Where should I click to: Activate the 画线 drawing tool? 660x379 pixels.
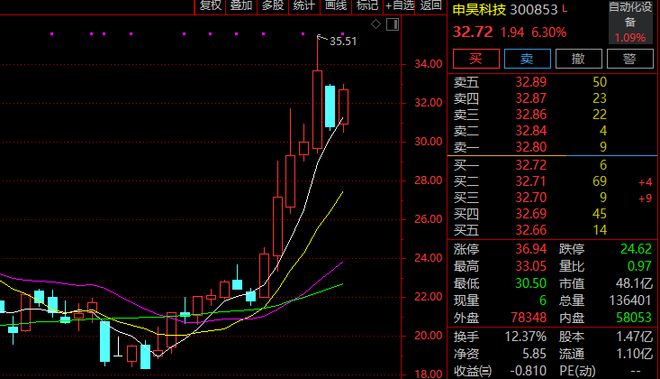point(335,5)
